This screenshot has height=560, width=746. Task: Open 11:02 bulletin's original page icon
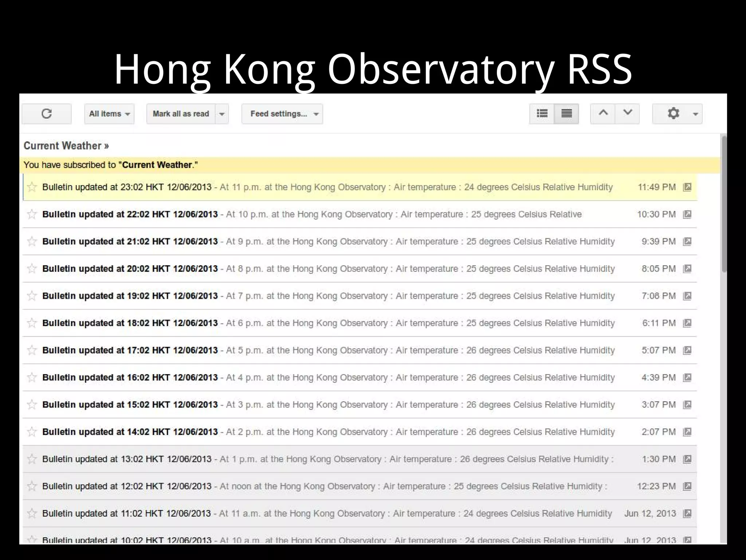click(x=687, y=513)
